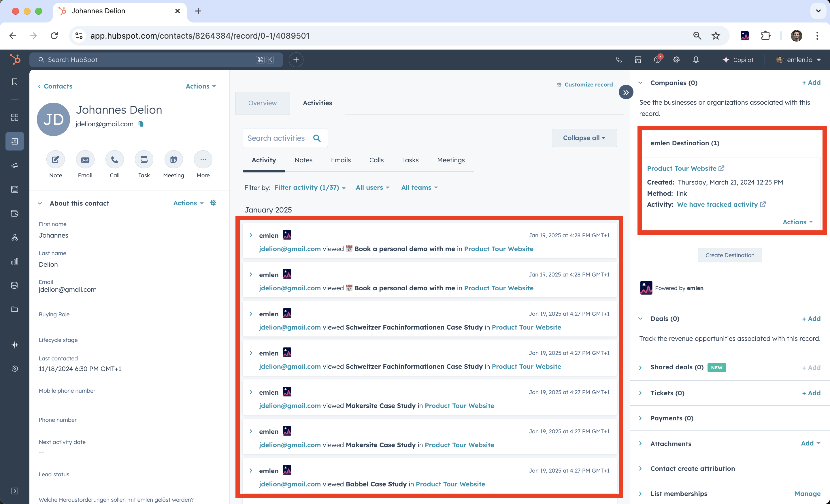Switch to the Overview tab
The width and height of the screenshot is (830, 504).
[262, 103]
